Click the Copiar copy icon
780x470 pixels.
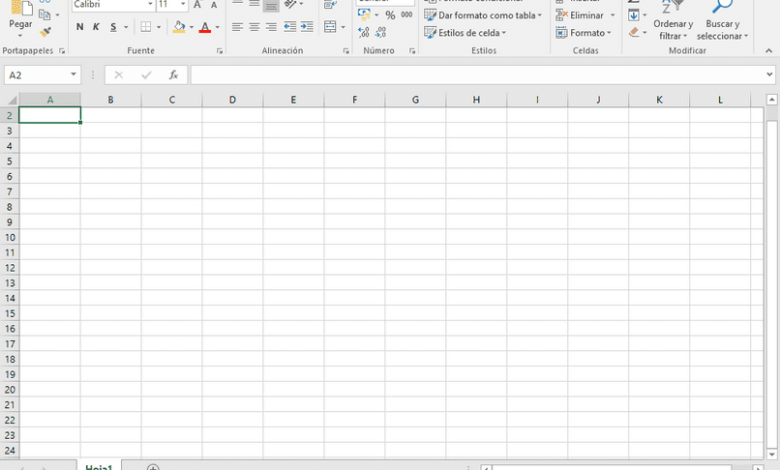(x=44, y=14)
